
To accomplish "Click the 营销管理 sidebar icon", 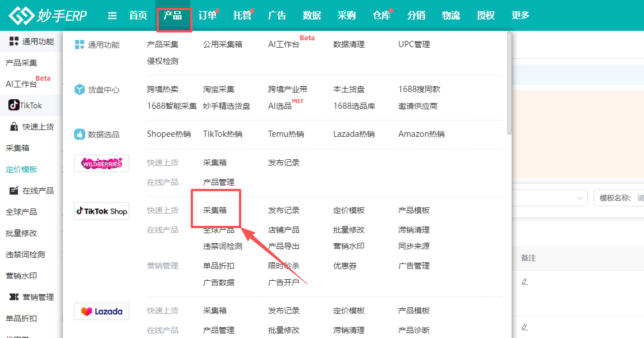I will point(14,297).
